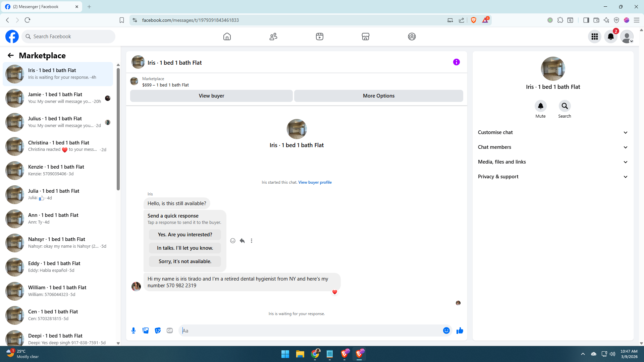Open Facebook notifications bell
This screenshot has width=644, height=362.
tap(610, 37)
